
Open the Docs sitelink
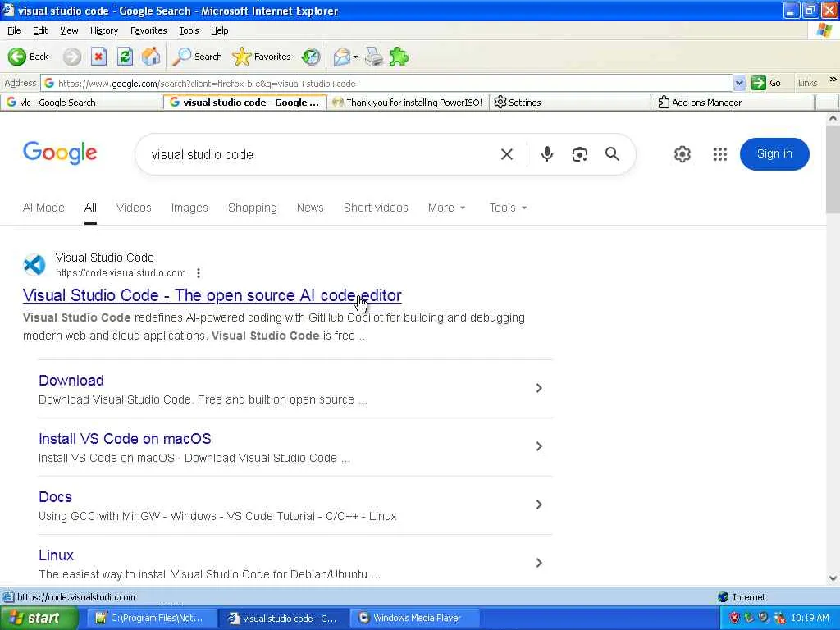[55, 497]
